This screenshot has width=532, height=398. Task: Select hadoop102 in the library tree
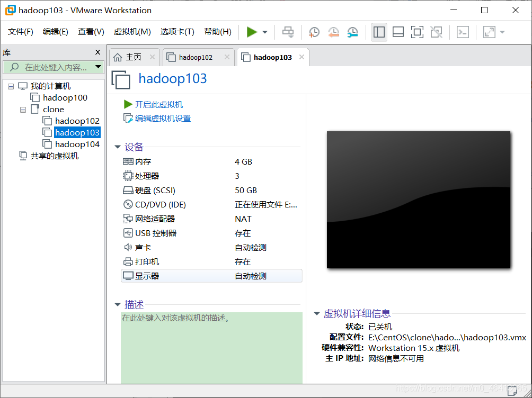click(77, 121)
